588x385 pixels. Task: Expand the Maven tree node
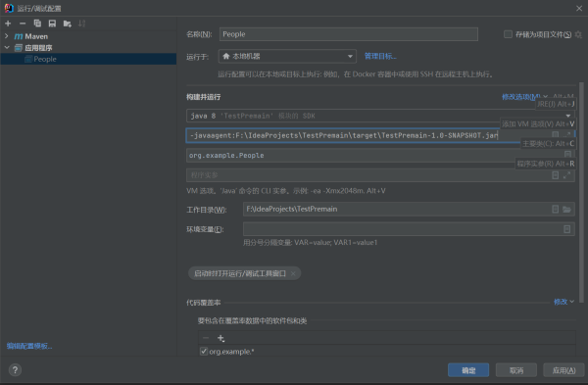pyautogui.click(x=7, y=36)
